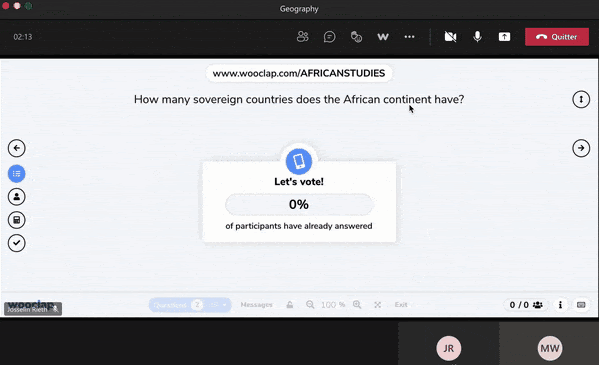600x365 pixels.
Task: Select the wooclap.com/AFRICANSTUDIES link
Action: (299, 73)
